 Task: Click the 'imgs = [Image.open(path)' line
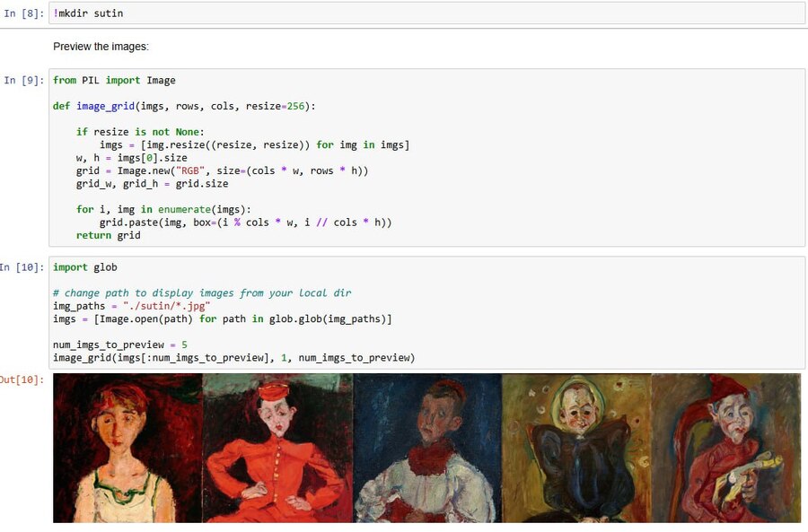222,318
